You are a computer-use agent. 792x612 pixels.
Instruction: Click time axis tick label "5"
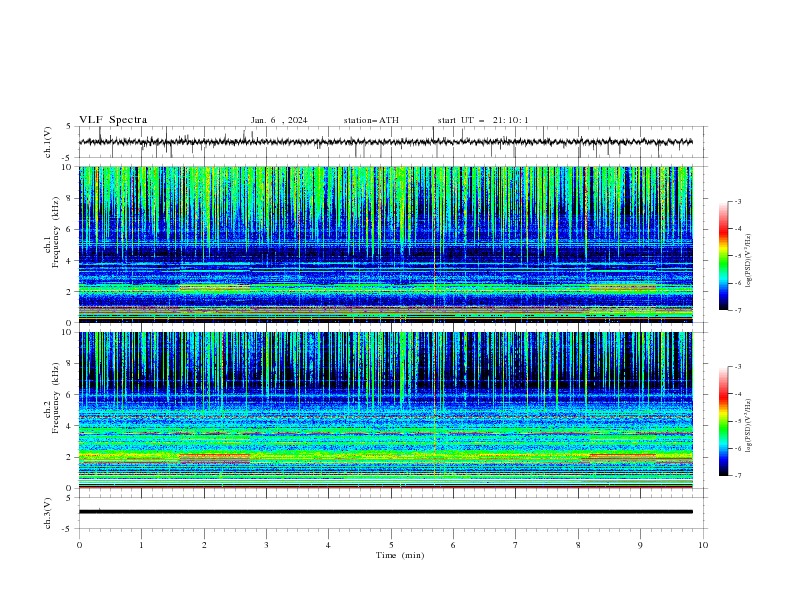391,545
